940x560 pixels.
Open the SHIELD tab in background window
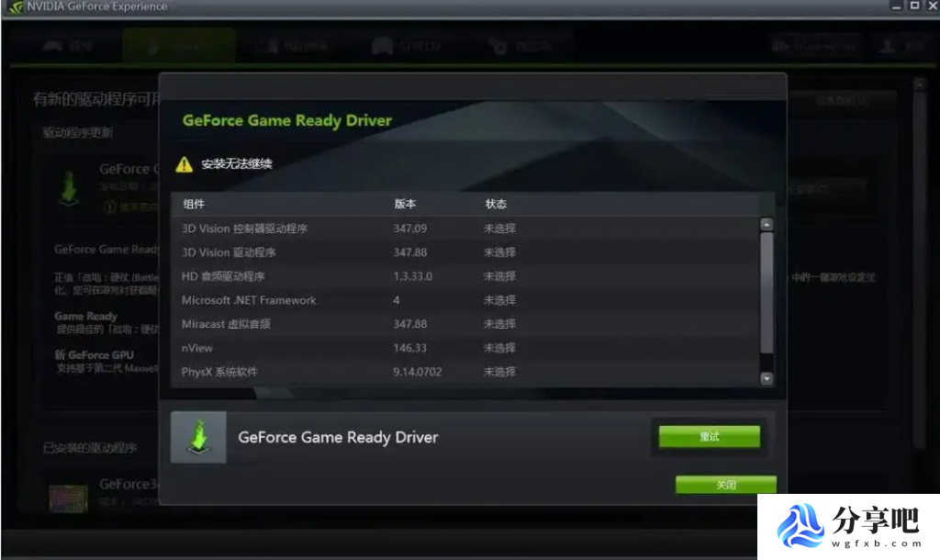point(408,46)
